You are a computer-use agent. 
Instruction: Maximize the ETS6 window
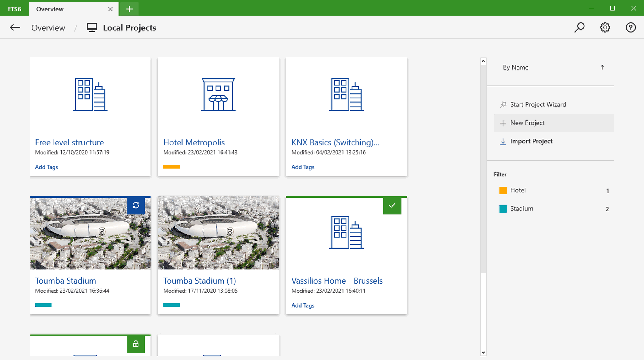[x=612, y=8]
